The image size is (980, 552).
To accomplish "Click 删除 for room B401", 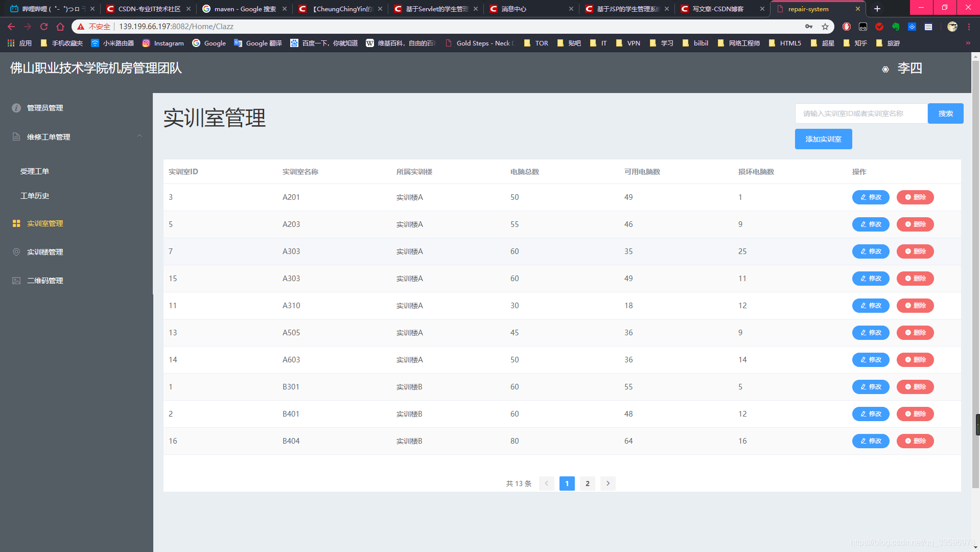I will (x=915, y=414).
